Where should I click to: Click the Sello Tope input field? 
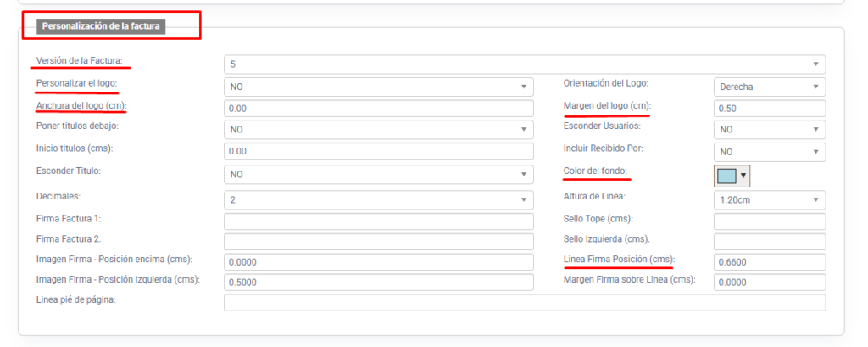coord(769,221)
